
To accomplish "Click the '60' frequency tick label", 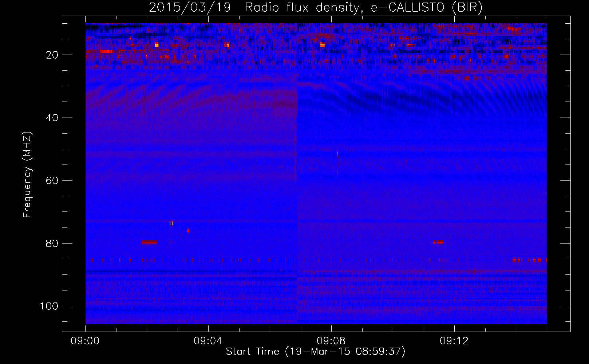I will (52, 181).
